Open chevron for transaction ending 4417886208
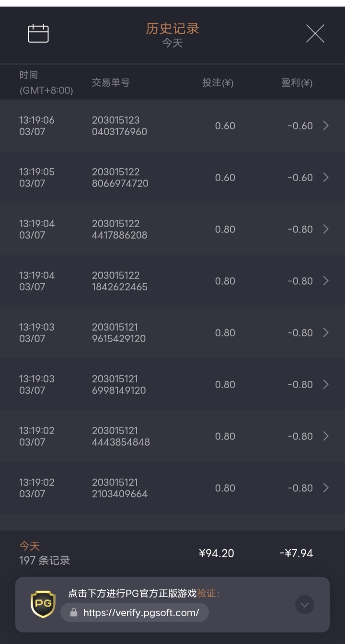Image resolution: width=345 pixels, height=644 pixels. point(326,229)
